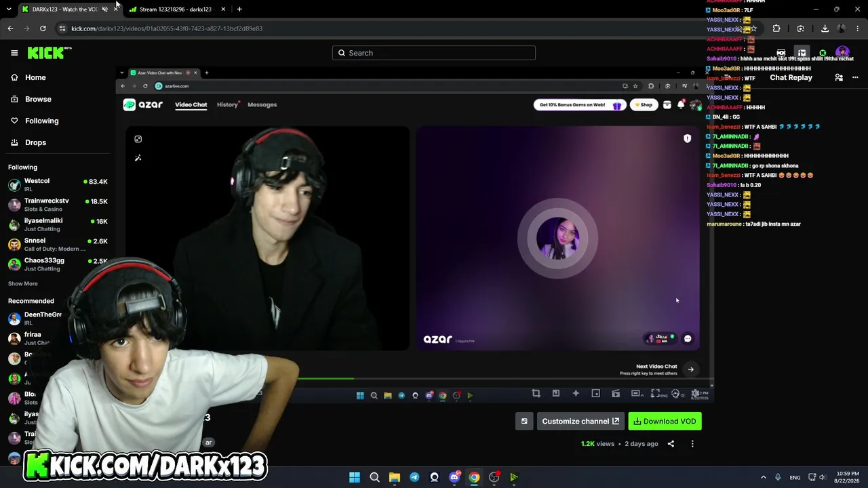The image size is (868, 488).
Task: Open VOD more options menu
Action: (692, 444)
